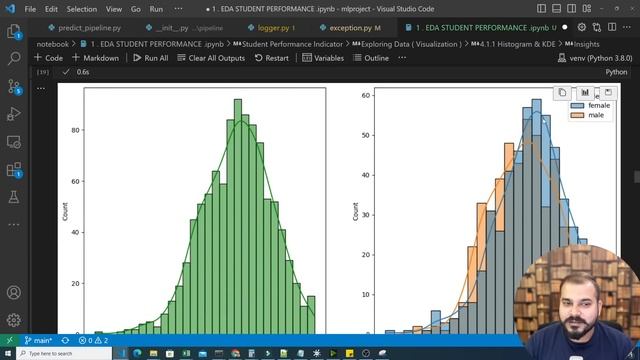Add a new Markdown cell

point(96,58)
